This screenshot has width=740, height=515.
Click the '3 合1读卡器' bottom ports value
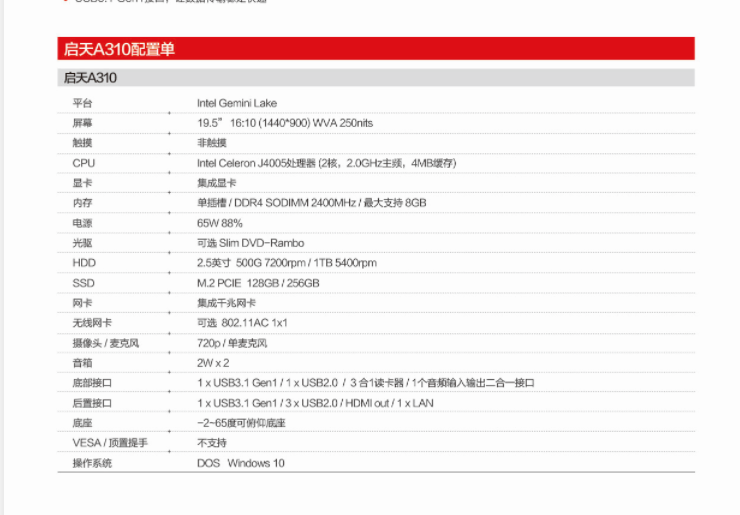coord(377,383)
